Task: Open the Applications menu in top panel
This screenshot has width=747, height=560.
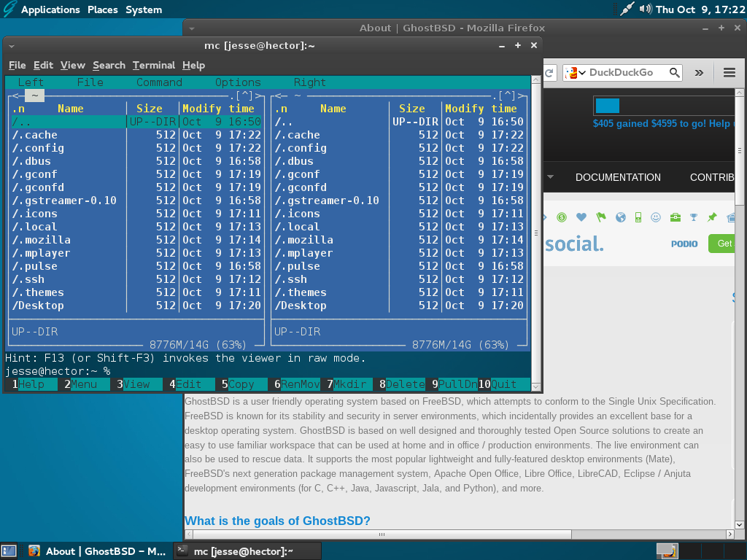Action: click(x=50, y=9)
